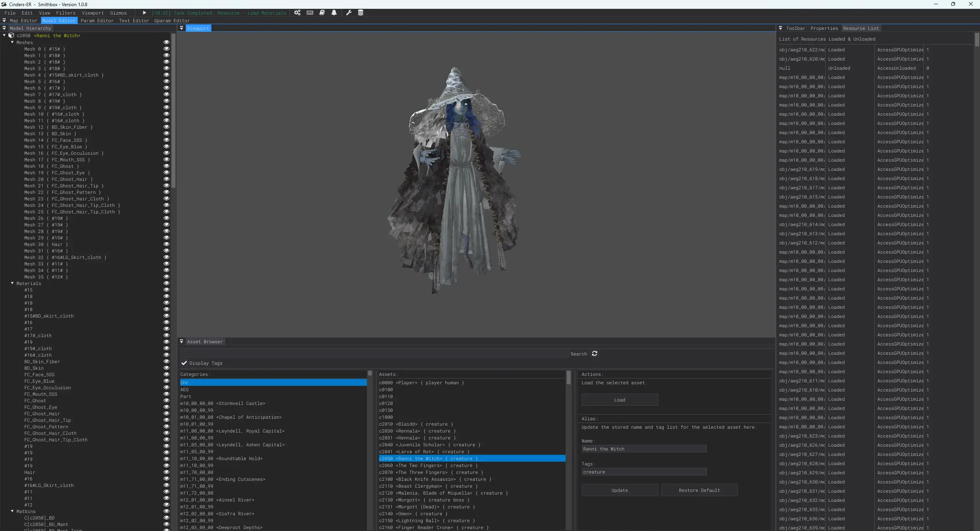
Task: Select asset c2010 <Blaidd>
Action: click(x=472, y=424)
